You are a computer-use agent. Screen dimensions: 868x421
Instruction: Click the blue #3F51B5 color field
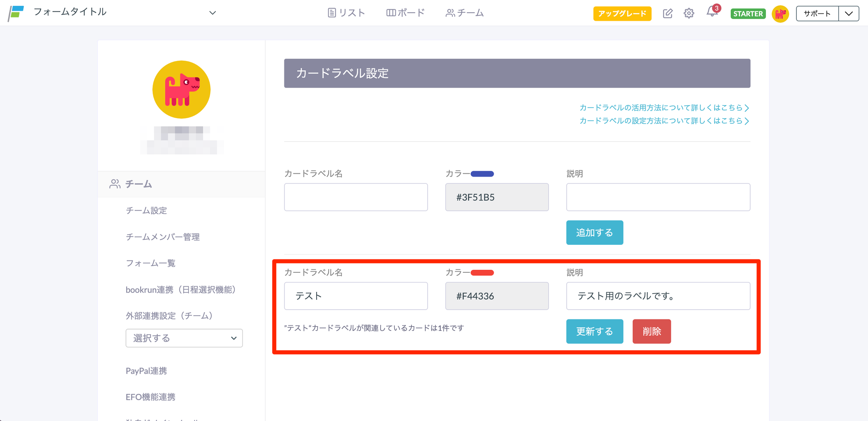coord(497,197)
